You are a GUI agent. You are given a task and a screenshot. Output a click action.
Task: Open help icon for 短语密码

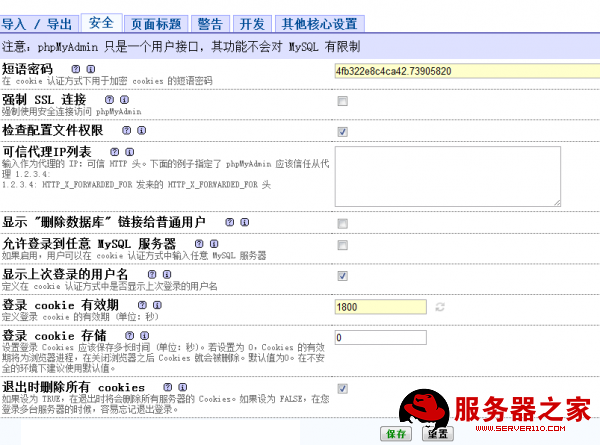click(76, 69)
